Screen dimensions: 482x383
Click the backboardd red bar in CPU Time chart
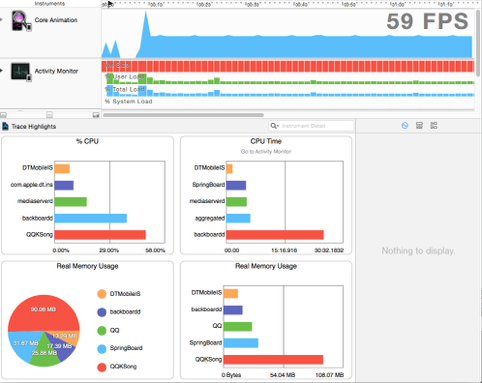[x=275, y=235]
